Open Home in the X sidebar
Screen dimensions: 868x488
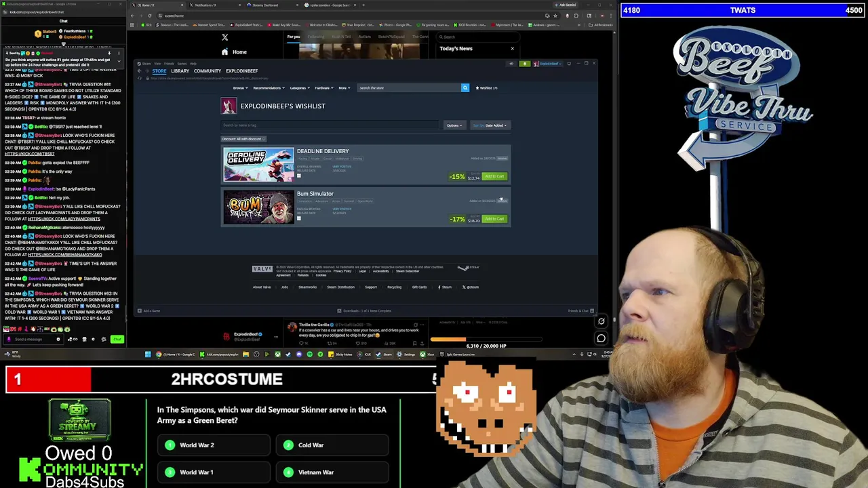(234, 52)
